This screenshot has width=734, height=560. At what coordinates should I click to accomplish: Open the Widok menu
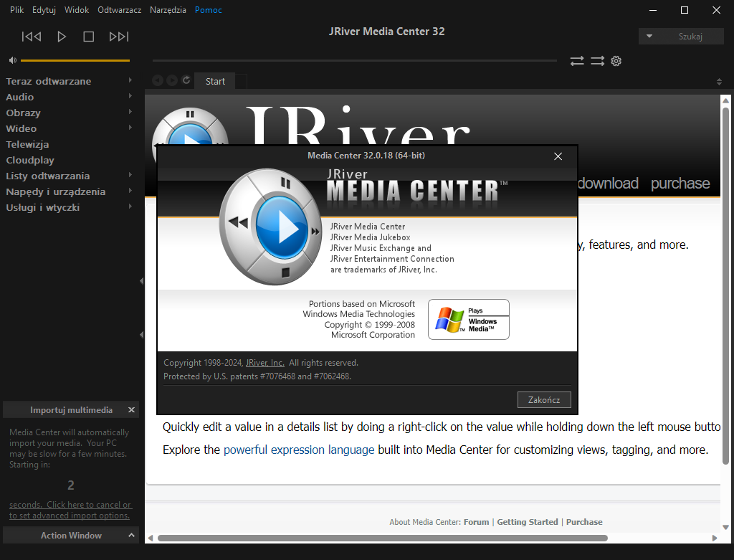pyautogui.click(x=77, y=10)
